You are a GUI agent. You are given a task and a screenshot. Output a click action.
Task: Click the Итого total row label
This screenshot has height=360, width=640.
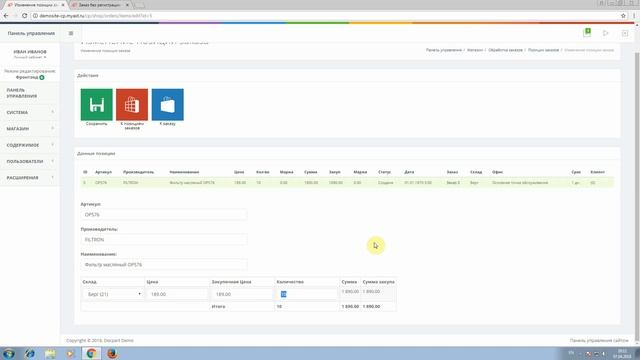tap(218, 307)
